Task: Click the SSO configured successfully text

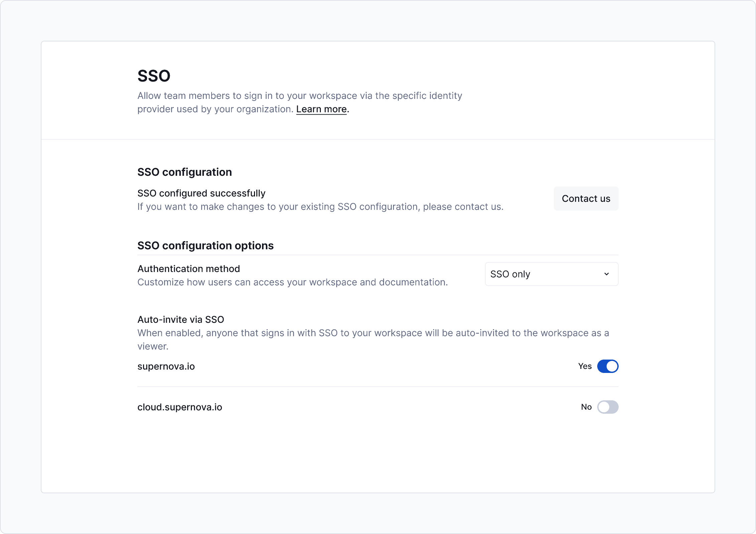Action: [201, 193]
